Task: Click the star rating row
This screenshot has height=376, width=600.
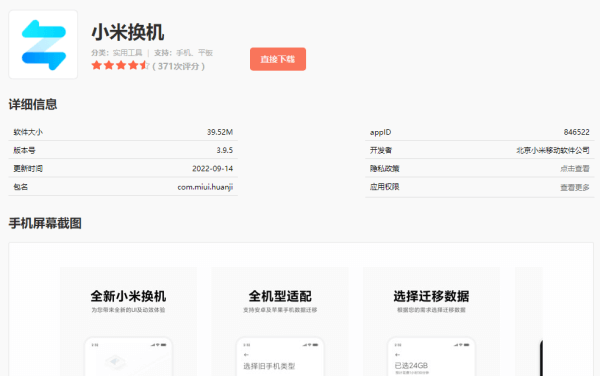Action: [x=120, y=65]
